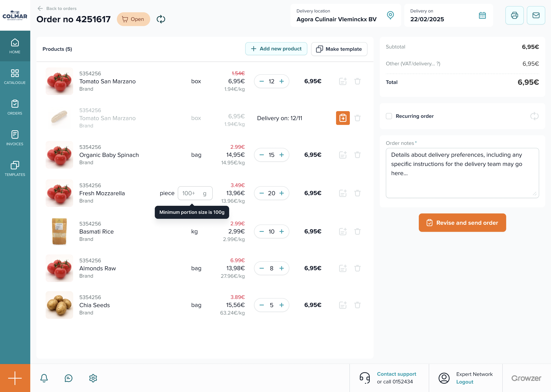
Task: Add note to Chia Seeds
Action: (x=343, y=305)
